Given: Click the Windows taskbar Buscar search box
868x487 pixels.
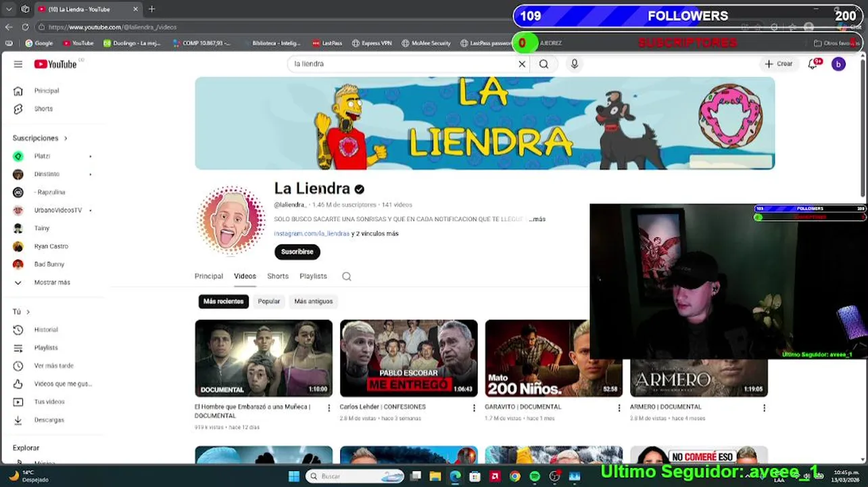Looking at the screenshot, I should point(354,476).
